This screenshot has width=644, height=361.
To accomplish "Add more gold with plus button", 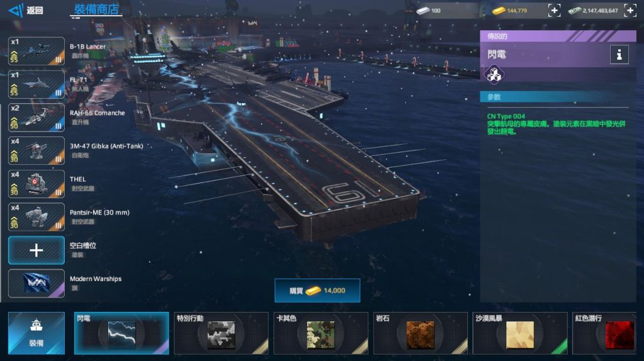I will pos(554,11).
